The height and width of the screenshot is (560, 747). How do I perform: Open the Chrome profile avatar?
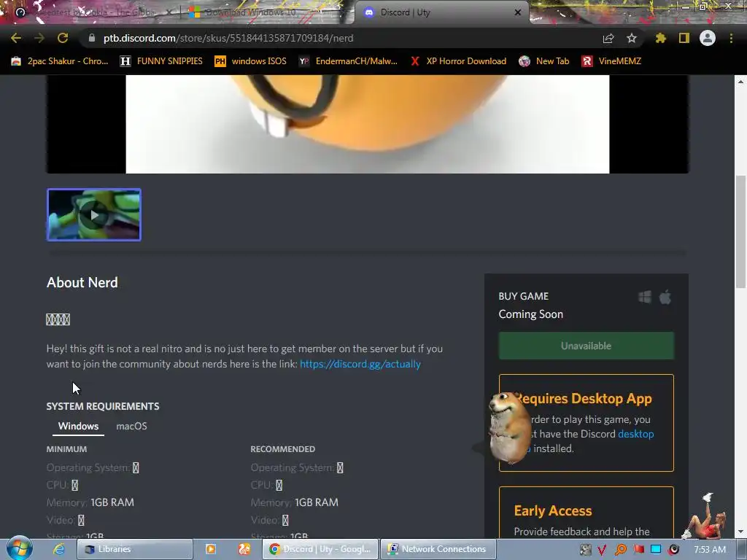pos(708,38)
